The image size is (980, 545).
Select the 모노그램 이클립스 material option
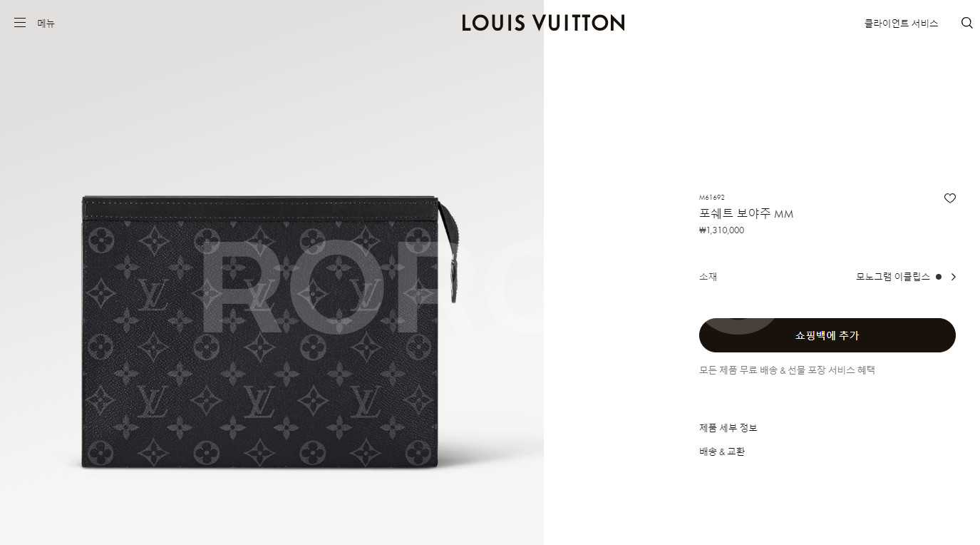click(893, 277)
